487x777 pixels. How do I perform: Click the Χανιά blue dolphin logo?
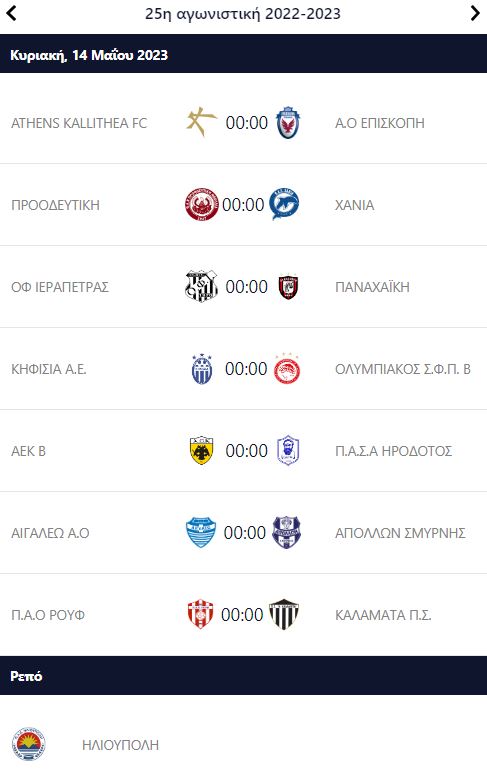pyautogui.click(x=284, y=204)
